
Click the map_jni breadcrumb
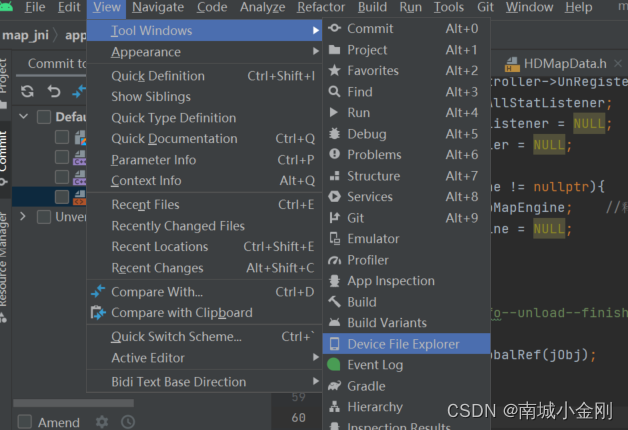(x=25, y=35)
